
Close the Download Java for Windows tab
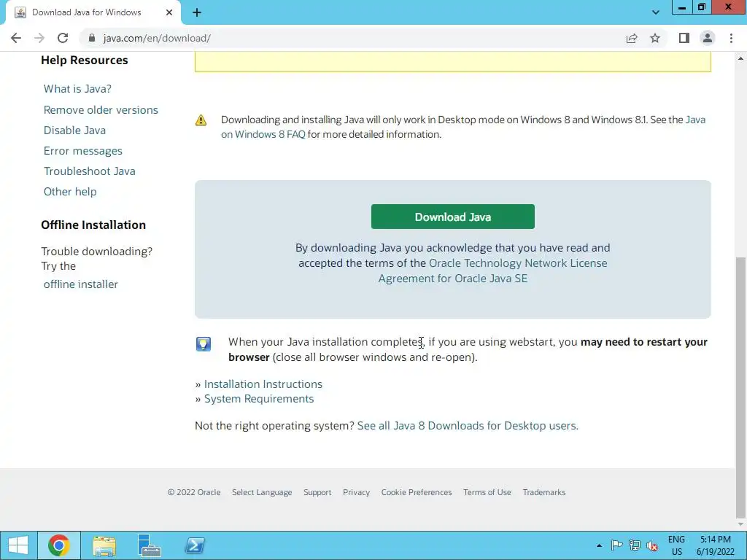pyautogui.click(x=169, y=13)
